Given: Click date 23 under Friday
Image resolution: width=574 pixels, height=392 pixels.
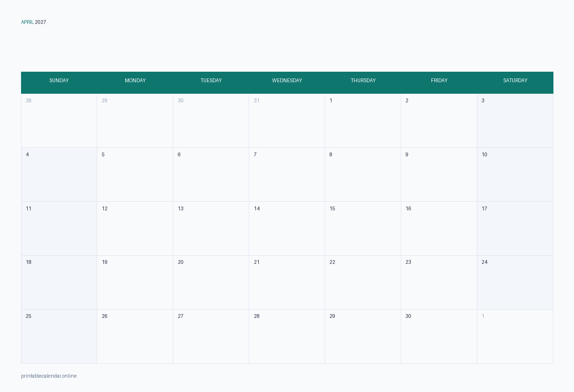Looking at the screenshot, I should point(408,262).
